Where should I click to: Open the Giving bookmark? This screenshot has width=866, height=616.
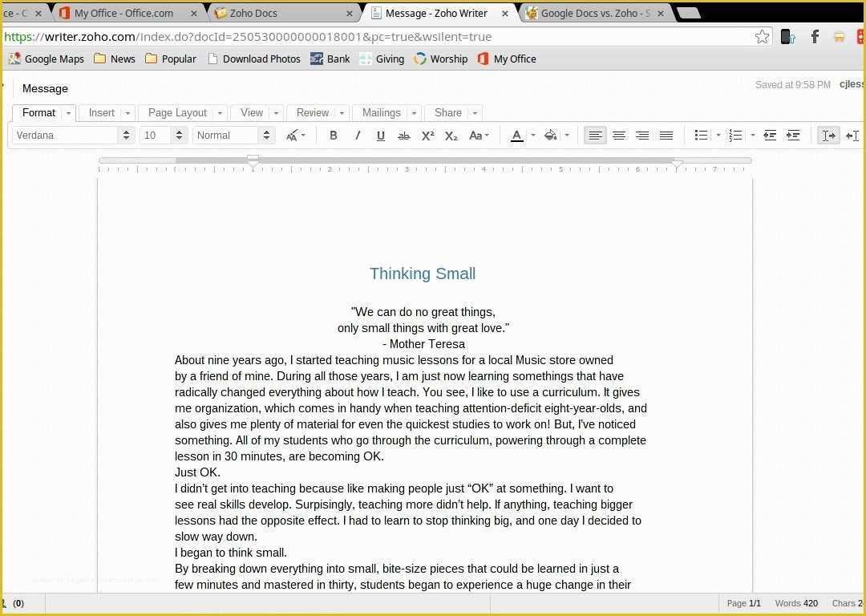pyautogui.click(x=382, y=59)
